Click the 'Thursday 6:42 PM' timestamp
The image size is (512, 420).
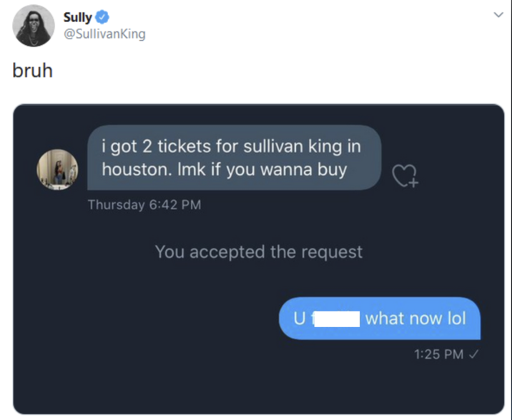tap(144, 205)
